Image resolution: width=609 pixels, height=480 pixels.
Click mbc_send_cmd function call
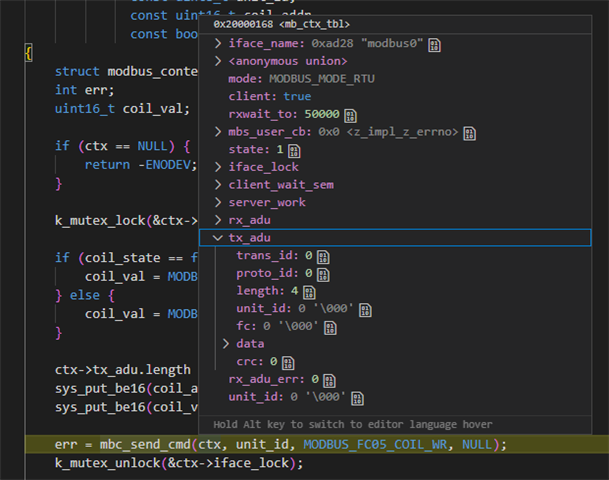pyautogui.click(x=145, y=444)
